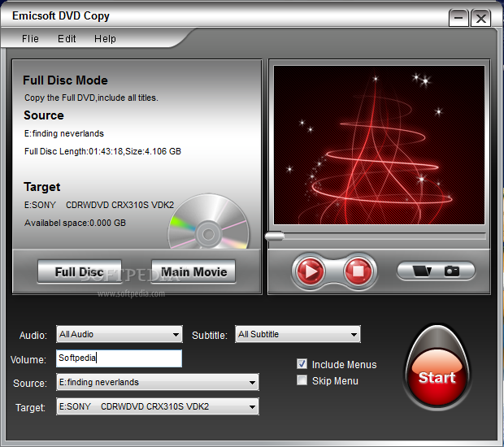Open the Flie menu
Viewport: 504px width, 447px height.
[x=30, y=38]
